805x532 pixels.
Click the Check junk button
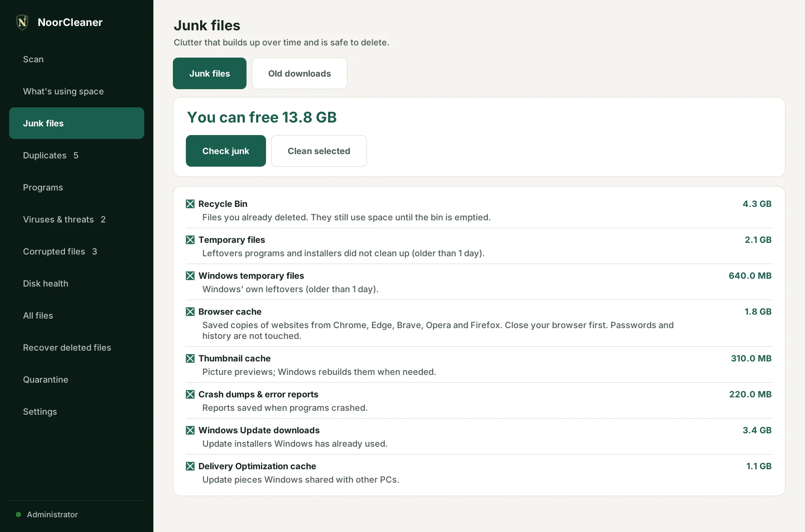(x=226, y=151)
